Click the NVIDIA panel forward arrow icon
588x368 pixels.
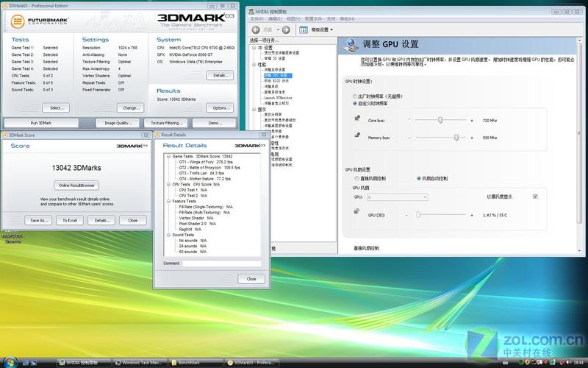[x=286, y=29]
